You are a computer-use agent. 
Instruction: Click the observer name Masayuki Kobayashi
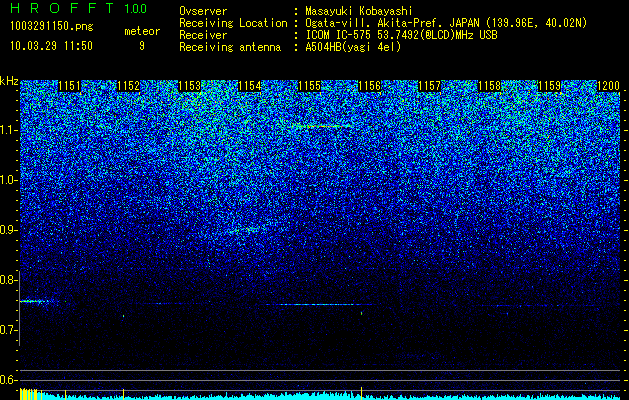(x=359, y=11)
